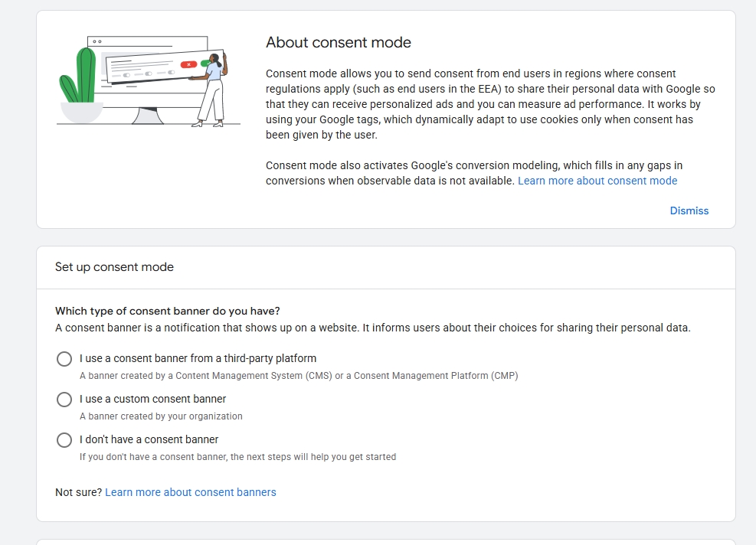Viewport: 756px width, 545px height.
Task: Click the CMS or CMP description text
Action: click(299, 375)
